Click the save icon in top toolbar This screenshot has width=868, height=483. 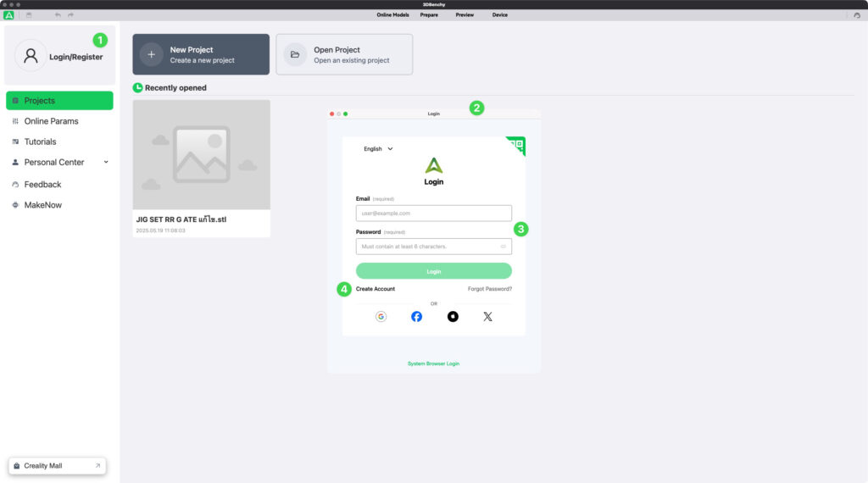coord(29,15)
